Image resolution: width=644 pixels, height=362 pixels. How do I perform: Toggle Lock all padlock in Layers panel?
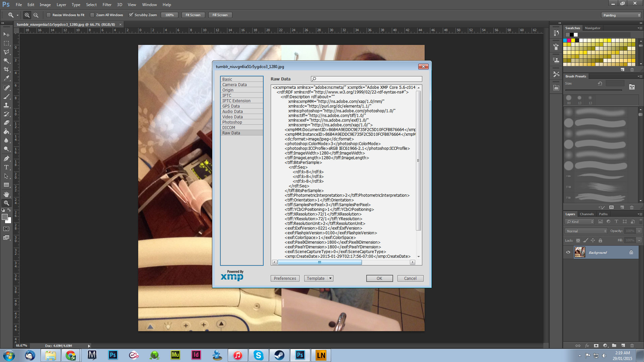pyautogui.click(x=600, y=240)
